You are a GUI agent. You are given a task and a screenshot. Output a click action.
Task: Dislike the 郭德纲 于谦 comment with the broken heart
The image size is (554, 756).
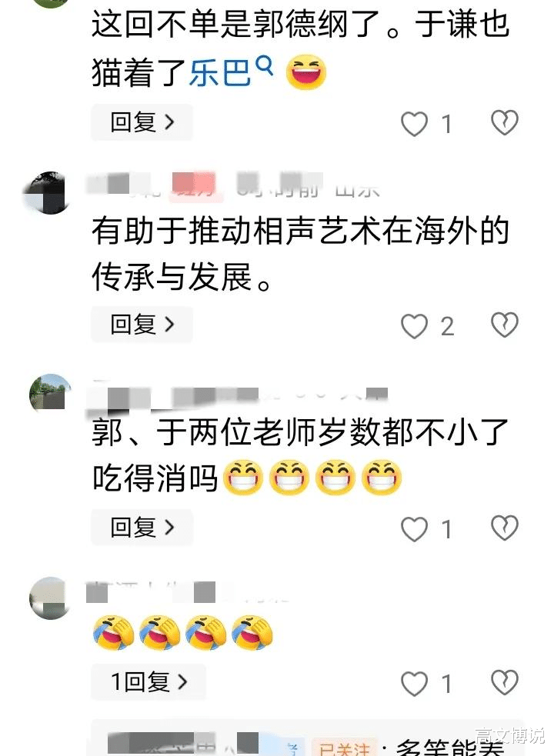(x=505, y=122)
